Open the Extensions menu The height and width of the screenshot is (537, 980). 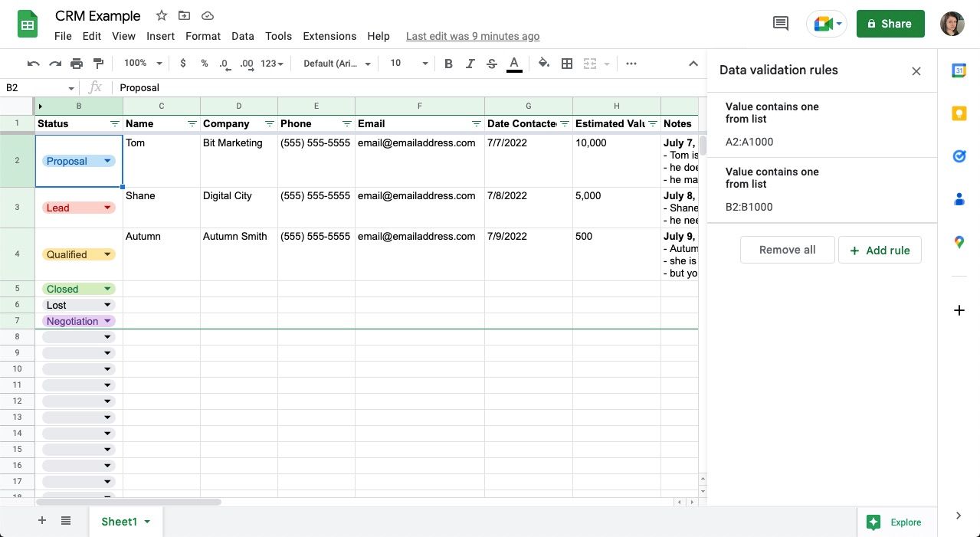click(329, 36)
